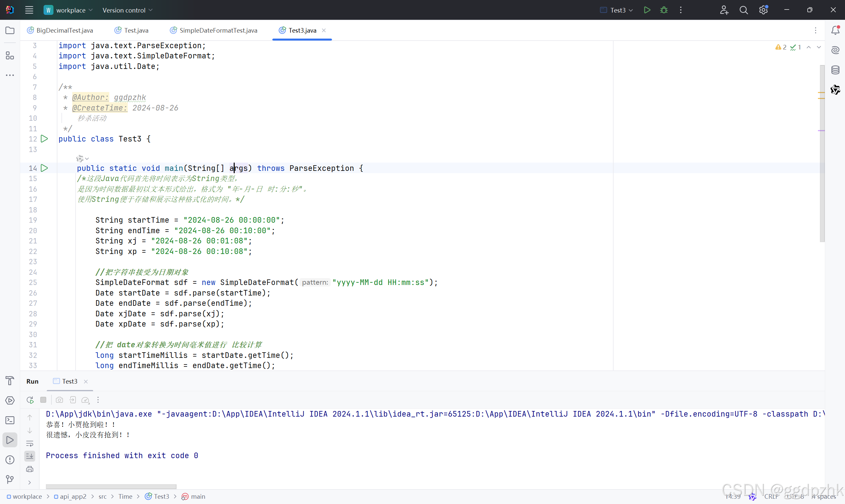Image resolution: width=845 pixels, height=504 pixels.
Task: Open the Database tool window
Action: (835, 70)
